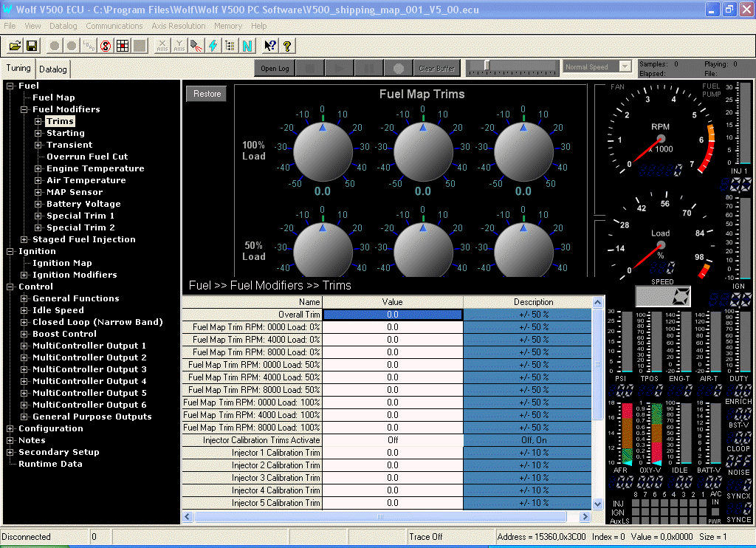The width and height of the screenshot is (756, 548).
Task: Click the yellow question mark help icon
Action: (x=287, y=46)
